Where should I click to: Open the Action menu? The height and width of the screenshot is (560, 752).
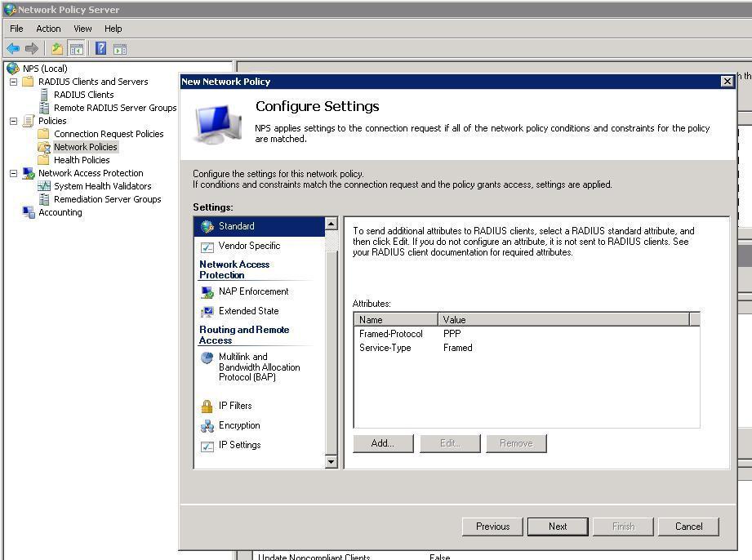click(48, 29)
